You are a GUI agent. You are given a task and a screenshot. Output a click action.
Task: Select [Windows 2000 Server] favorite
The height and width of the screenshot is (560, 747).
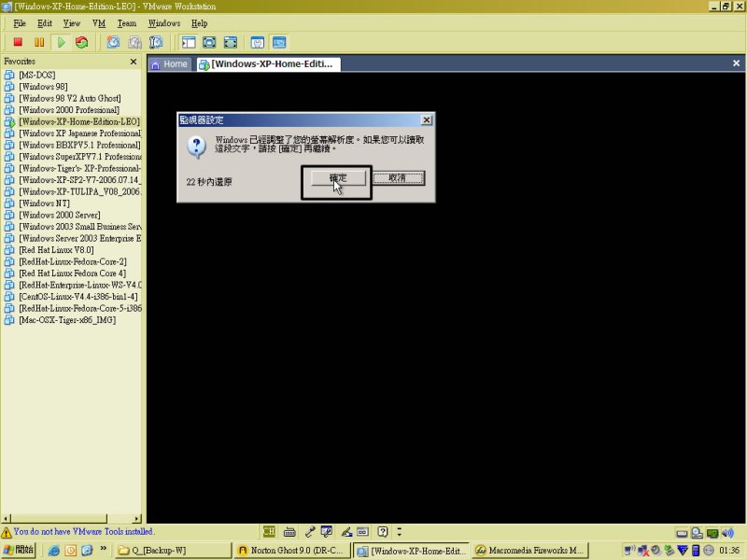click(60, 215)
